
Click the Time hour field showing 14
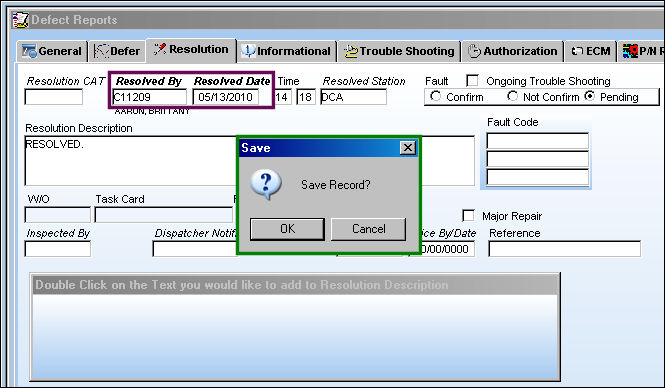283,97
